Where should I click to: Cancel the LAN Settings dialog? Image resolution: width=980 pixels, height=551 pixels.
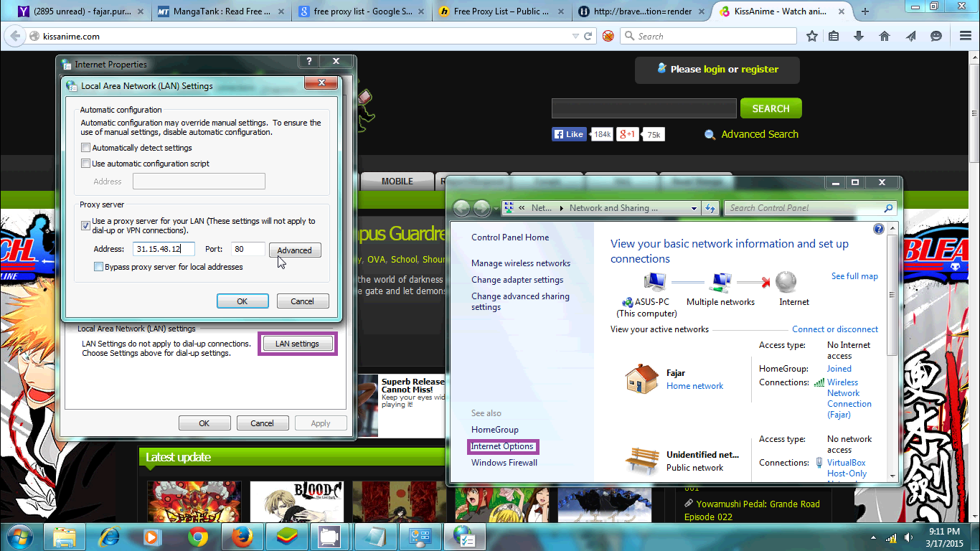point(303,301)
